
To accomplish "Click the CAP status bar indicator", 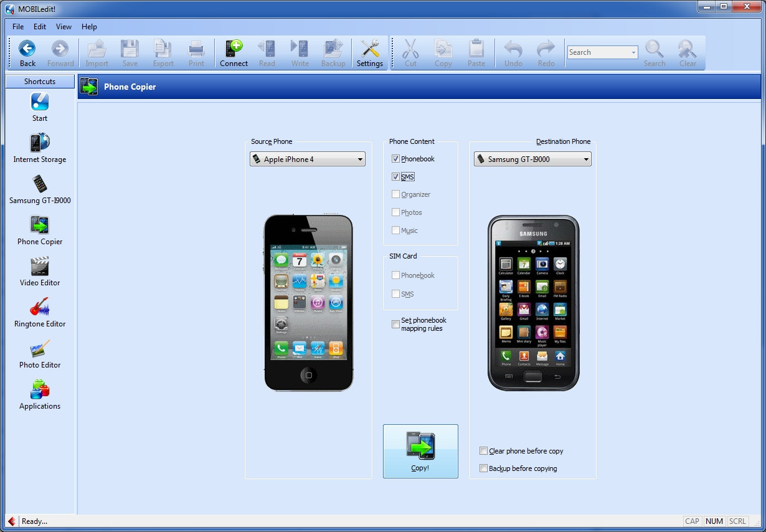I will [x=692, y=521].
